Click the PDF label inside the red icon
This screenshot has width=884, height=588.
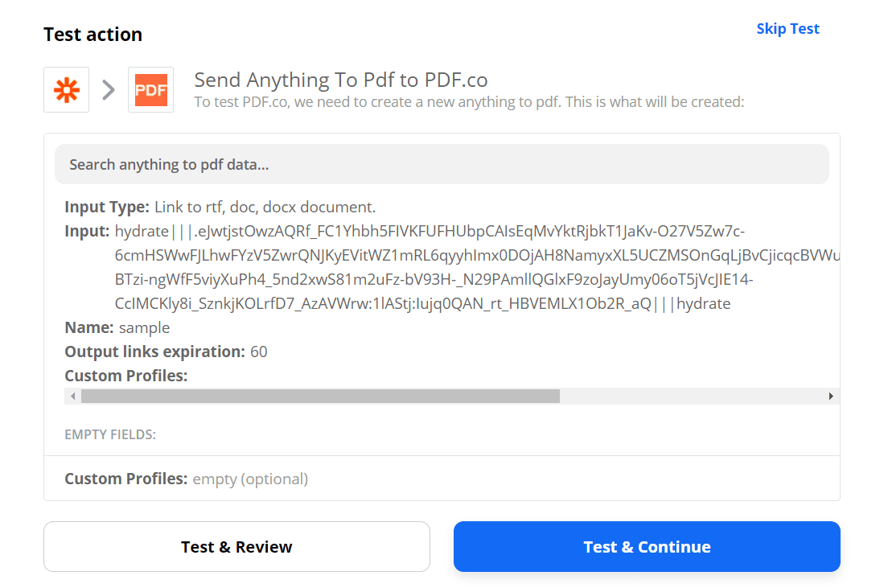click(150, 89)
